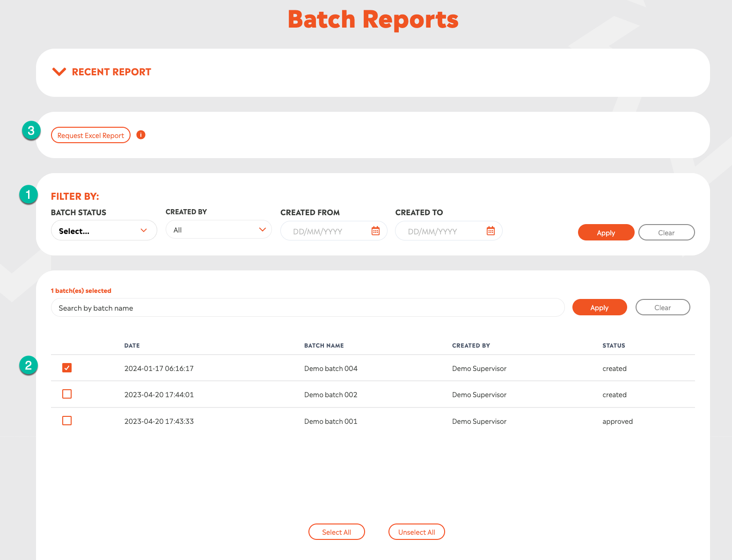Image resolution: width=732 pixels, height=560 pixels.
Task: Click the Request Excel Report button
Action: click(x=91, y=135)
